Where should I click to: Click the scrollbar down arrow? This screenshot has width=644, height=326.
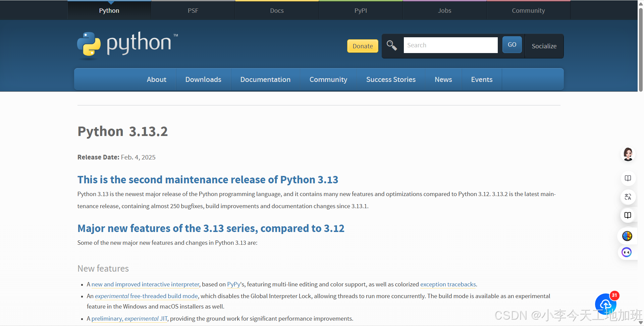[641, 323]
